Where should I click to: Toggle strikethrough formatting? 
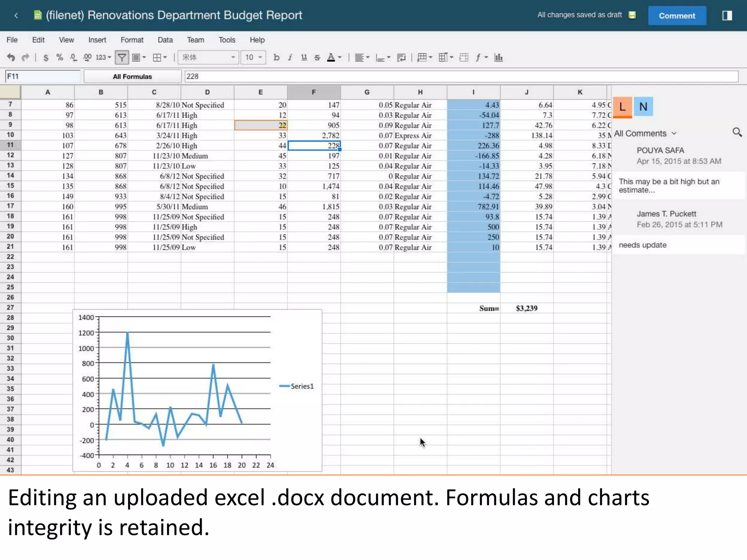pos(317,57)
